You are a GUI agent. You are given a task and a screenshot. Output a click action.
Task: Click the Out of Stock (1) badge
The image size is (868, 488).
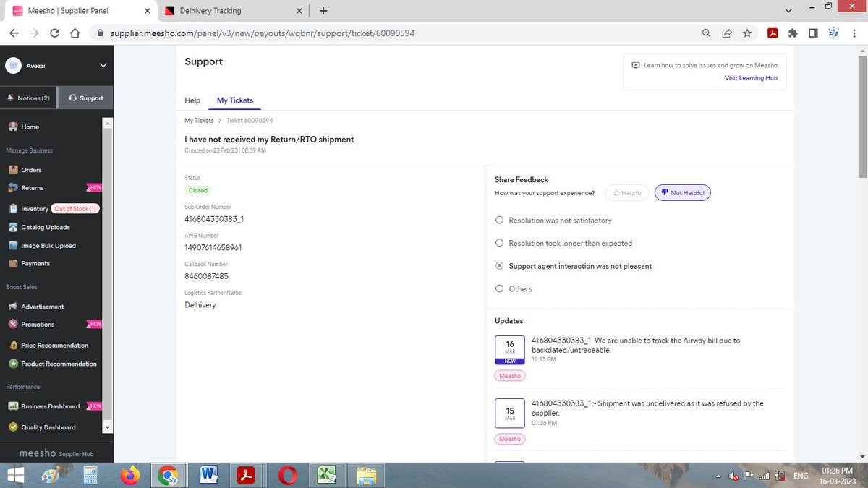click(x=75, y=208)
